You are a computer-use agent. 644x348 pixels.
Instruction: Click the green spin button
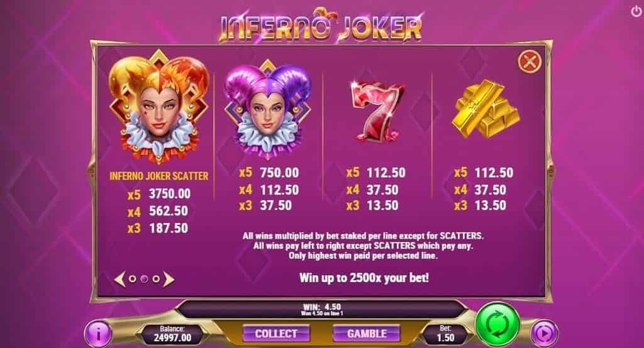(x=497, y=324)
